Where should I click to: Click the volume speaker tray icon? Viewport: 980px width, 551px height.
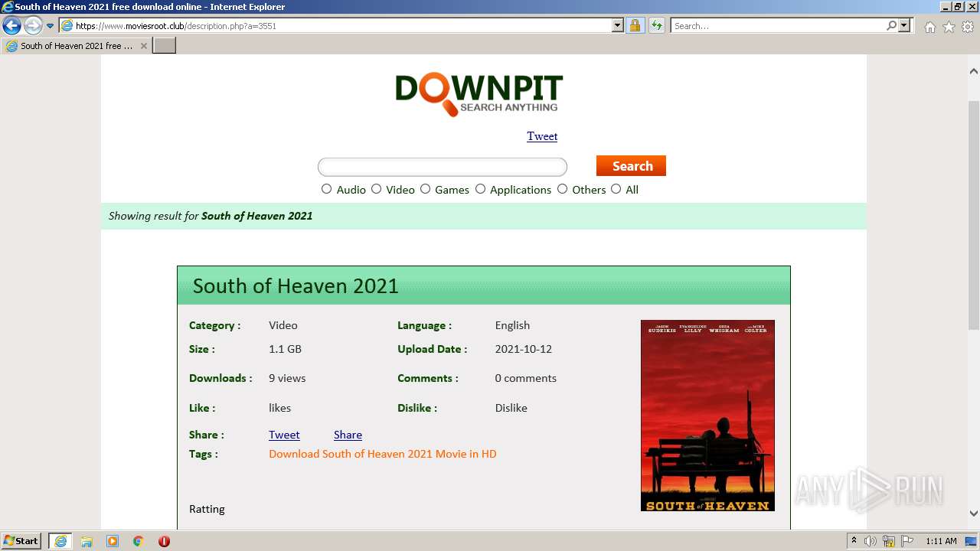871,541
